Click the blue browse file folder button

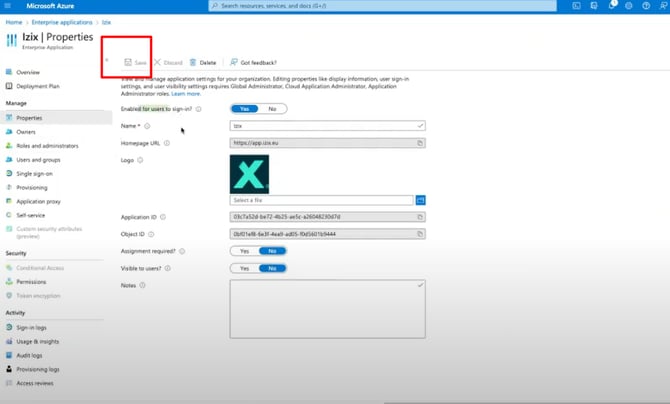click(x=420, y=200)
